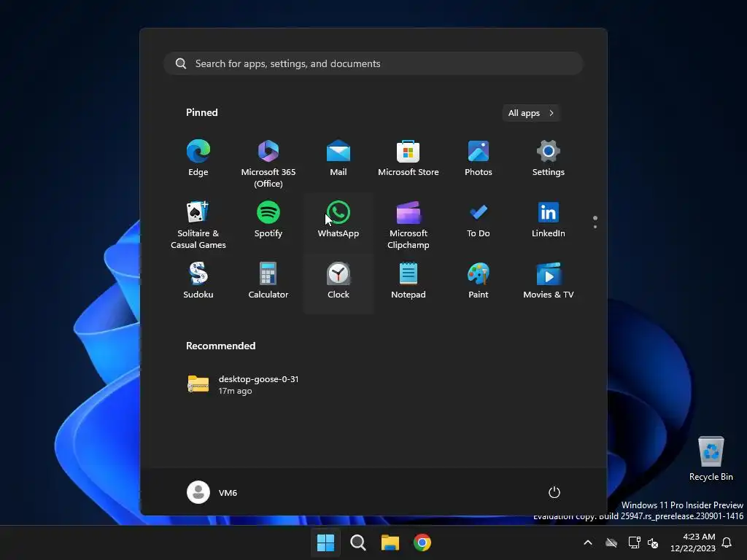Open Settings from the pinned section
747x560 pixels.
[x=549, y=158]
